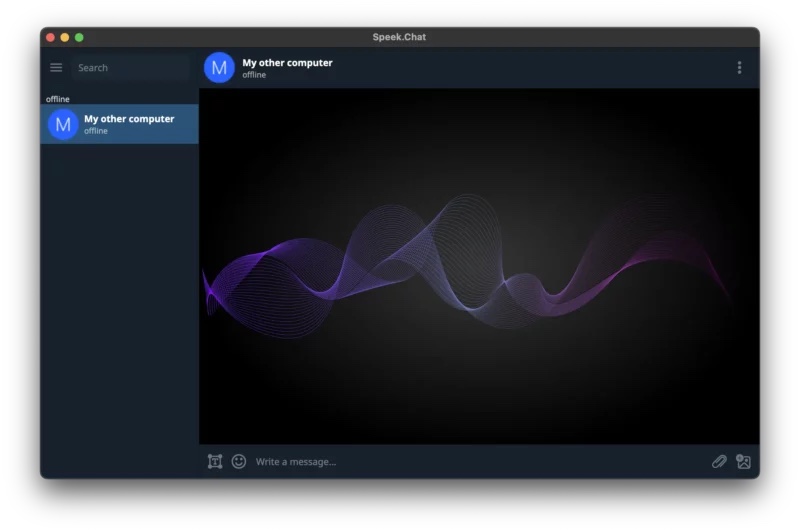Minimize the window using yellow button
Image resolution: width=800 pixels, height=532 pixels.
(x=65, y=37)
